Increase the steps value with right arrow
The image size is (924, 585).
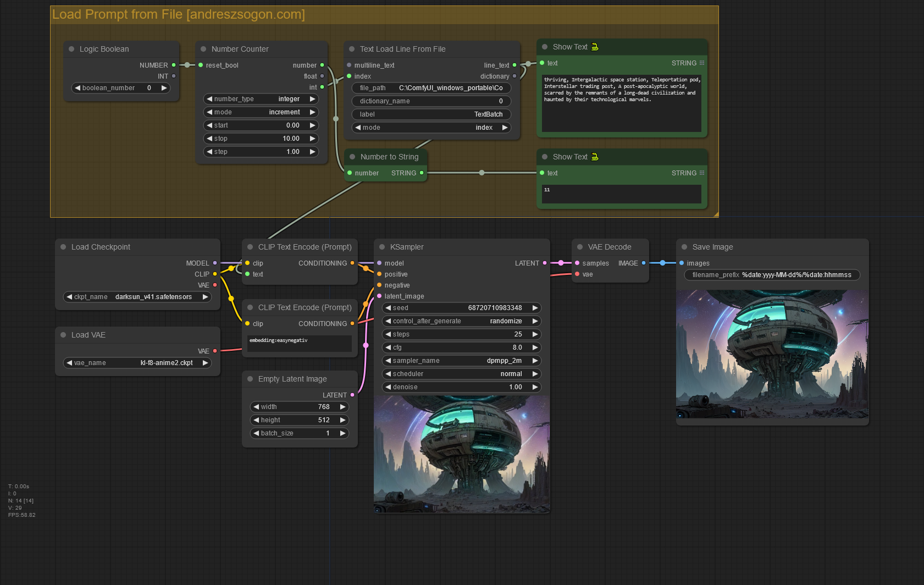(535, 334)
